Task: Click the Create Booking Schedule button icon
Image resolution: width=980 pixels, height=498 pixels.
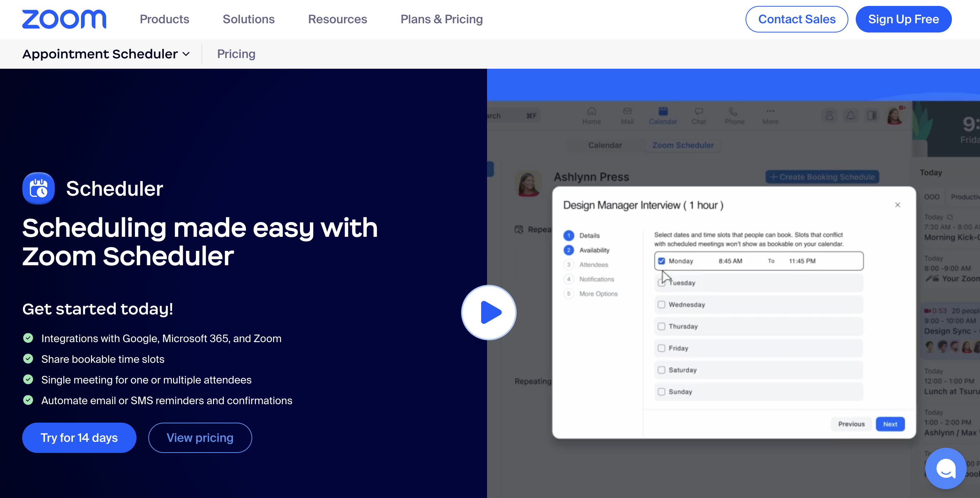Action: (x=773, y=177)
